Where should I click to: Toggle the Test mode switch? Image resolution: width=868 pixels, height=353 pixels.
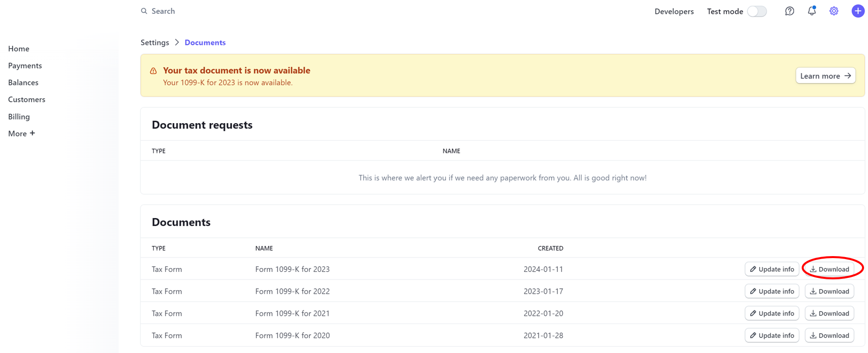coord(757,11)
